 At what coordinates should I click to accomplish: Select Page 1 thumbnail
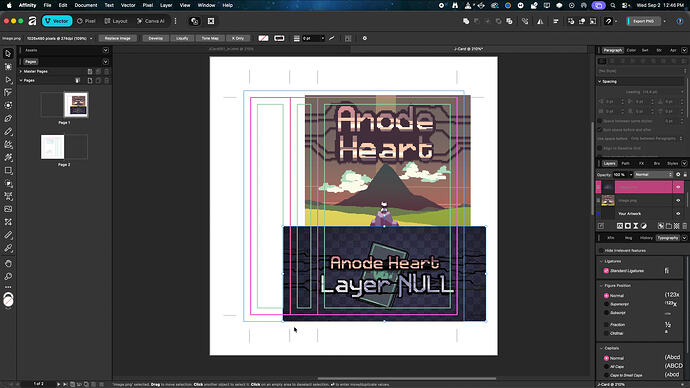point(76,105)
